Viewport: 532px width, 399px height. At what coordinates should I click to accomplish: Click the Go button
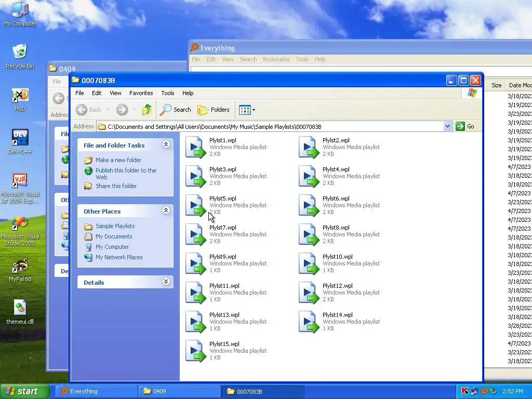point(465,127)
